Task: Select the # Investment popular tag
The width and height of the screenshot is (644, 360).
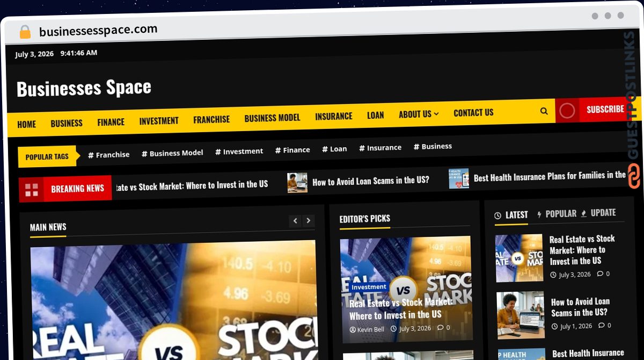Action: point(239,152)
